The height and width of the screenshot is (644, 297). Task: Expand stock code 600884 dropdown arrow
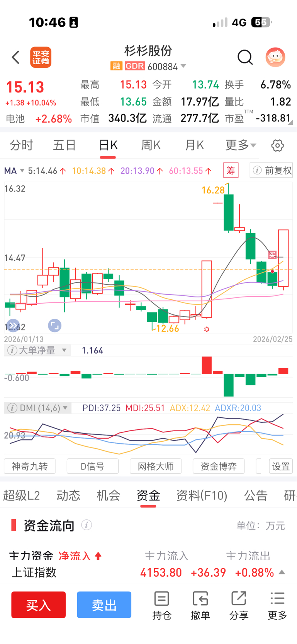pyautogui.click(x=183, y=66)
